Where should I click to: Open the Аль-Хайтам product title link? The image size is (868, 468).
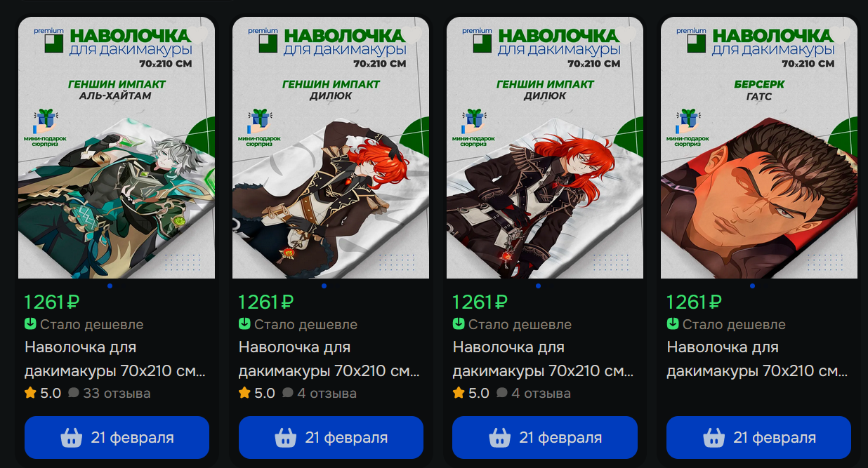[x=115, y=359]
